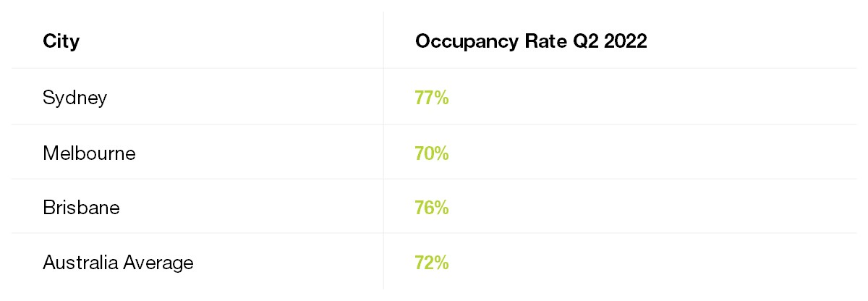
Task: Click the word Australia in the last row
Action: 79,263
